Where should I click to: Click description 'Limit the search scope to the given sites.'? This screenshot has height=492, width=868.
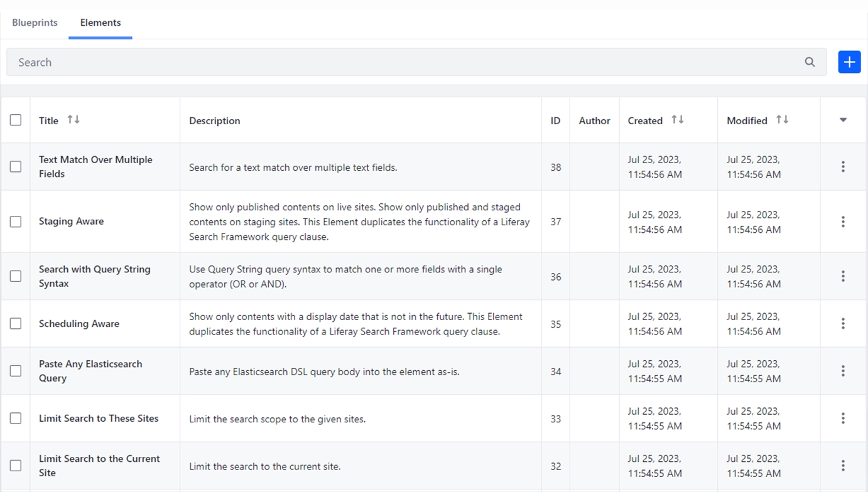tap(277, 419)
